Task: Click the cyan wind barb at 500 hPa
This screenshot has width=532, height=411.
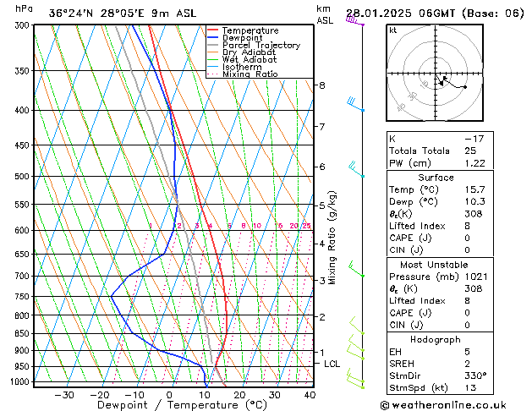Action: (357, 169)
